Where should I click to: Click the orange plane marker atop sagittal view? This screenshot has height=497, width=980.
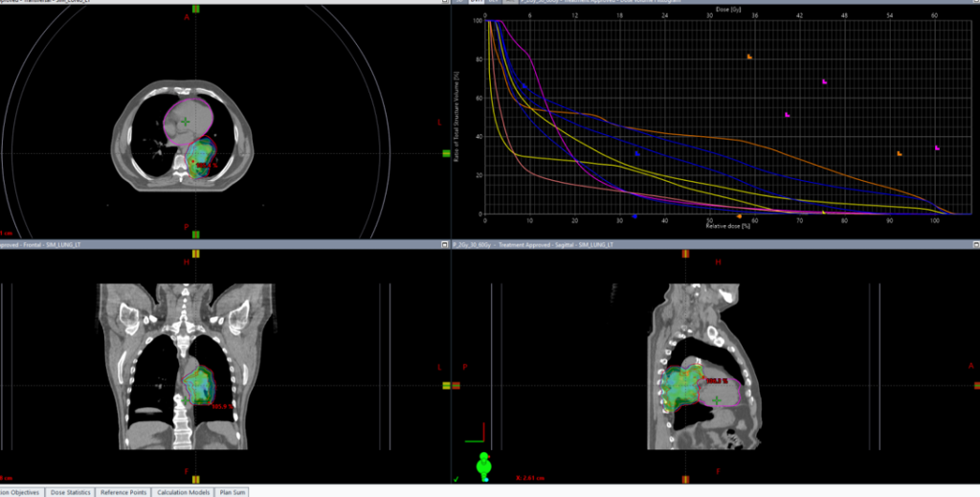[x=685, y=254]
